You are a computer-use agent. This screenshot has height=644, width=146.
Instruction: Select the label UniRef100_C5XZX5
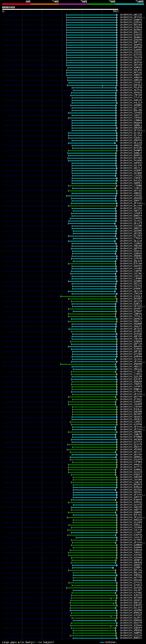[x=131, y=58]
